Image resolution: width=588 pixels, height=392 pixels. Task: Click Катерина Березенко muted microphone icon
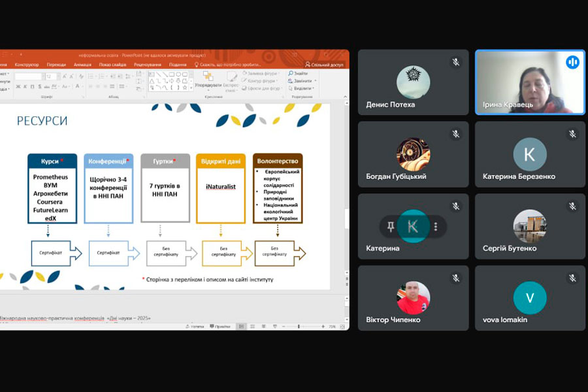[x=572, y=134]
